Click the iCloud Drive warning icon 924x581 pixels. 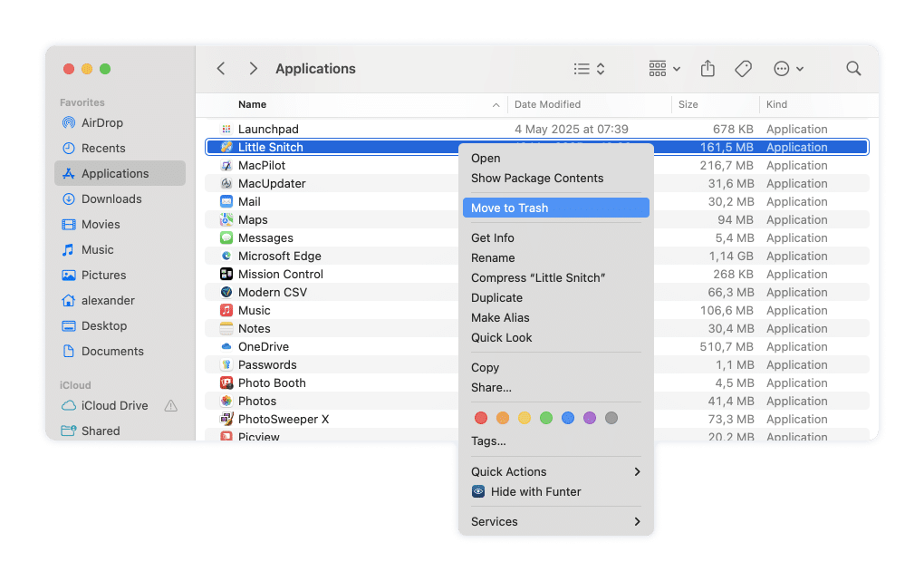click(171, 406)
